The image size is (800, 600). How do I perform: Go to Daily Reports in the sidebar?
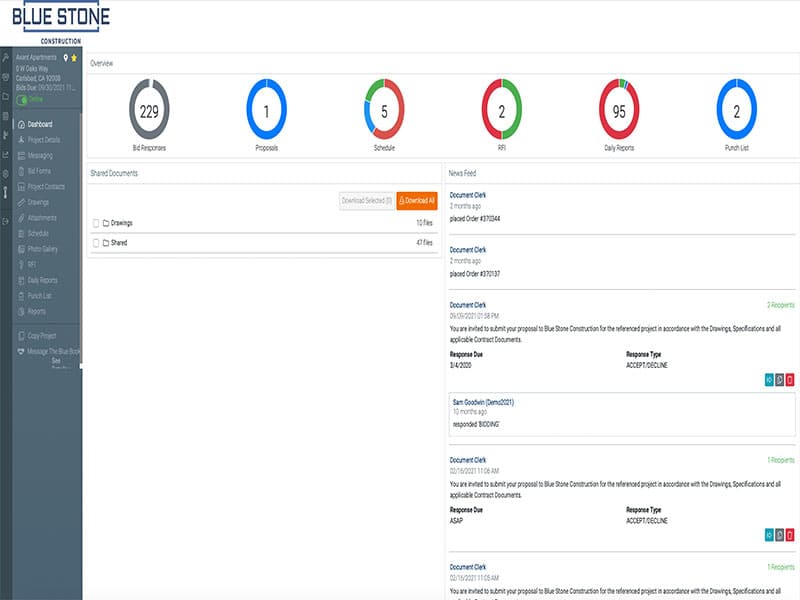tap(42, 280)
